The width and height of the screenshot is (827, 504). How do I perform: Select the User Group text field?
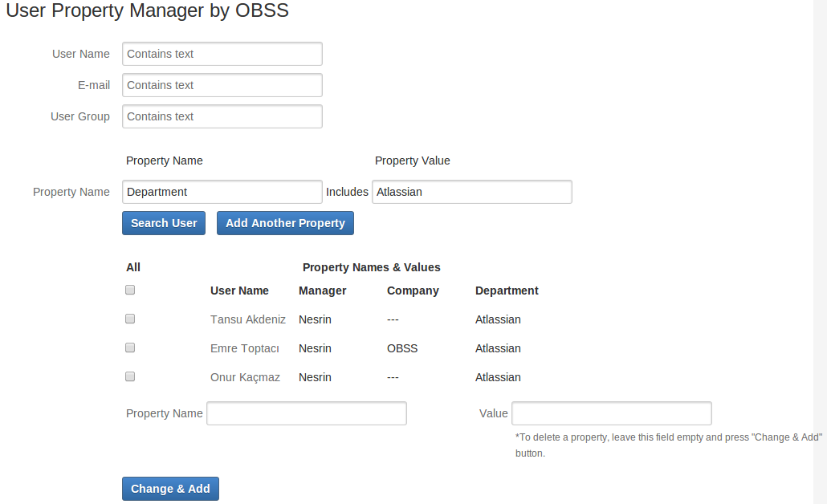point(222,116)
